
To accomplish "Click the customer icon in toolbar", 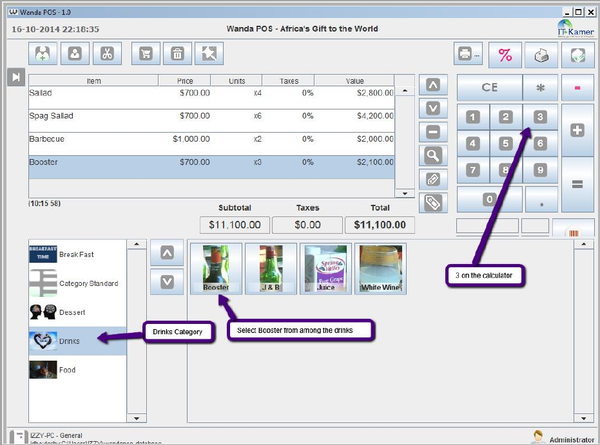I will click(x=75, y=54).
